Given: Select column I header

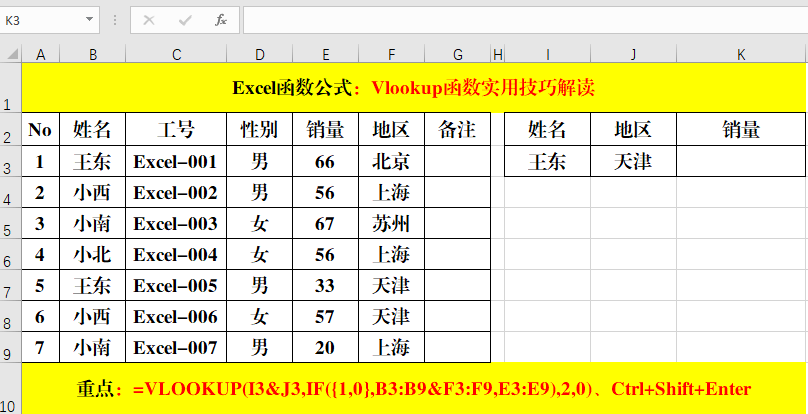Looking at the screenshot, I should pos(548,54).
